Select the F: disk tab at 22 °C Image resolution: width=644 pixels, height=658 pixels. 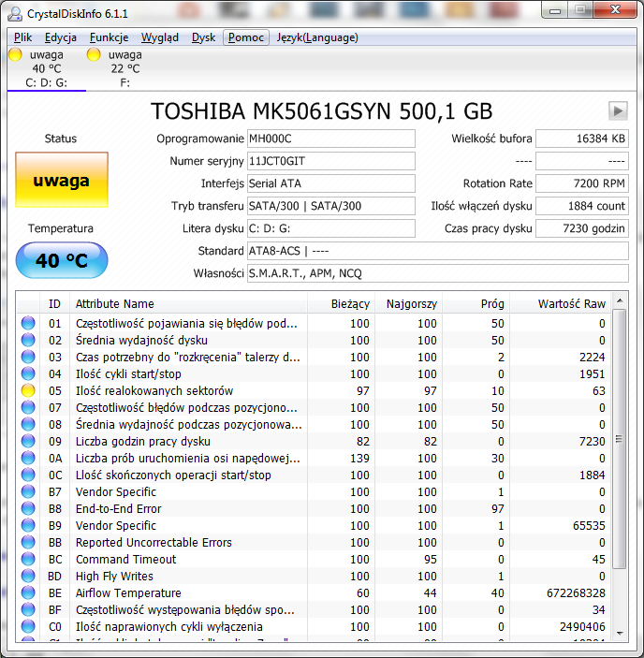click(x=125, y=68)
